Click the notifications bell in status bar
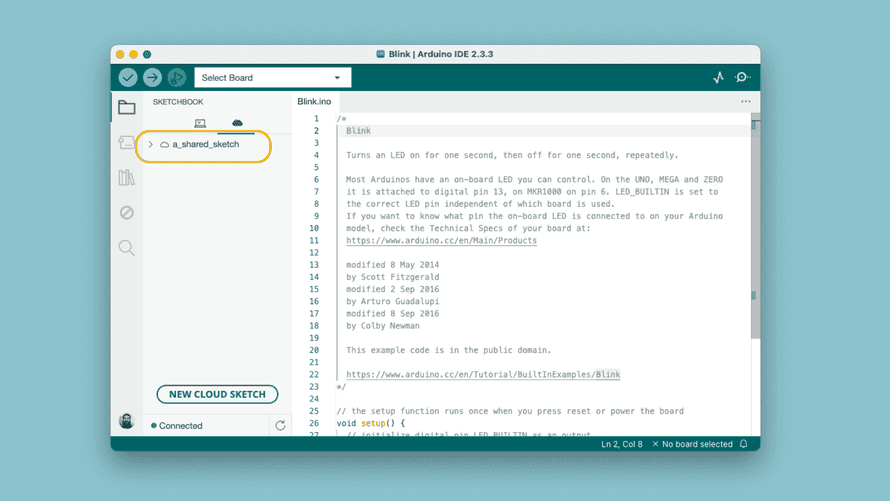 (x=744, y=444)
